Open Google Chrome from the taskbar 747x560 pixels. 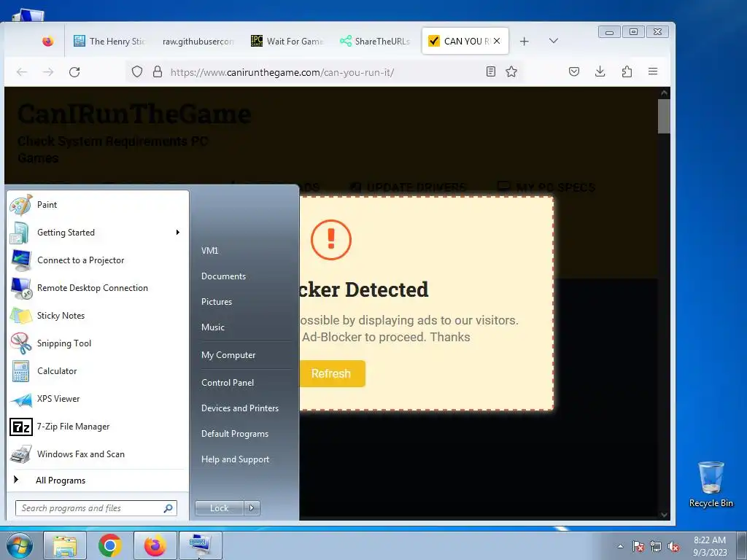point(110,545)
